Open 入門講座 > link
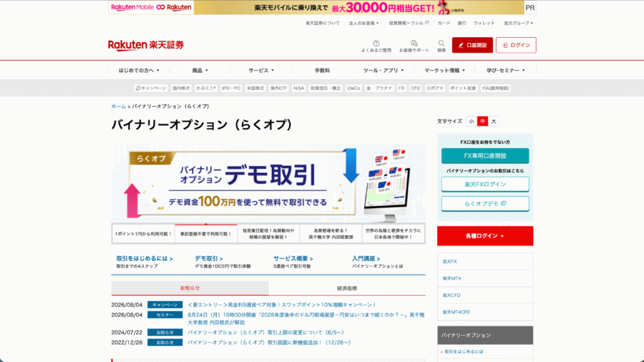The height and width of the screenshot is (362, 644). click(x=366, y=258)
